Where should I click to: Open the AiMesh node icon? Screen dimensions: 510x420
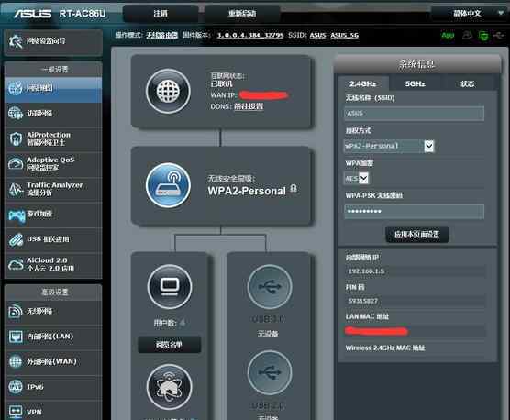(x=169, y=387)
